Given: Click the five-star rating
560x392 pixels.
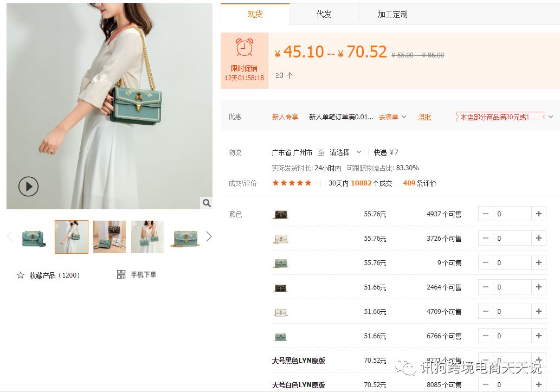Looking at the screenshot, I should point(292,183).
